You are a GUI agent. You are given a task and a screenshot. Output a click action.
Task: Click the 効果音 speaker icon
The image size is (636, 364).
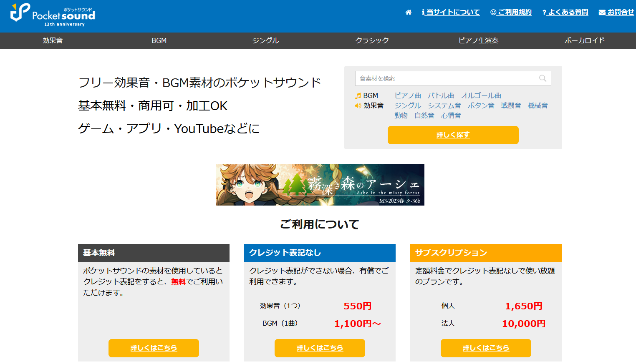(358, 106)
